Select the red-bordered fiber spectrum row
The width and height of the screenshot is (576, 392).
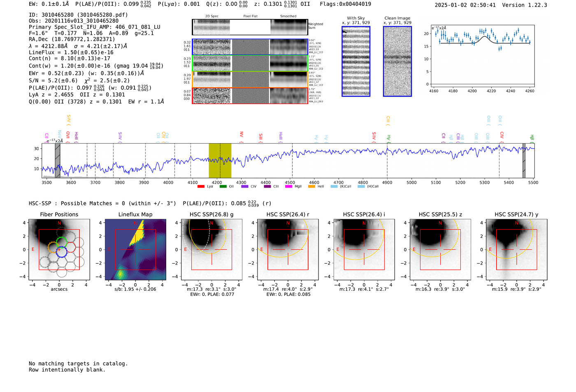(x=250, y=96)
